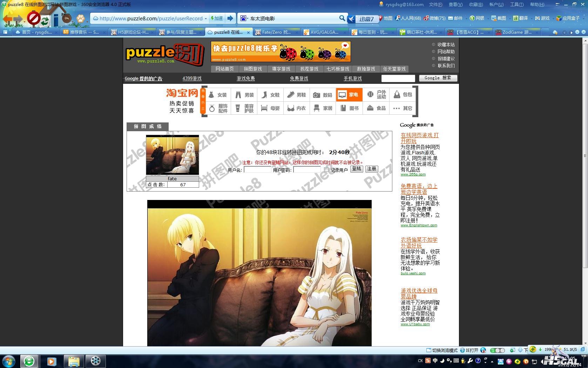Viewport: 588px width, 368px height.
Task: Click IE打开 in status bar
Action: pyautogui.click(x=469, y=350)
